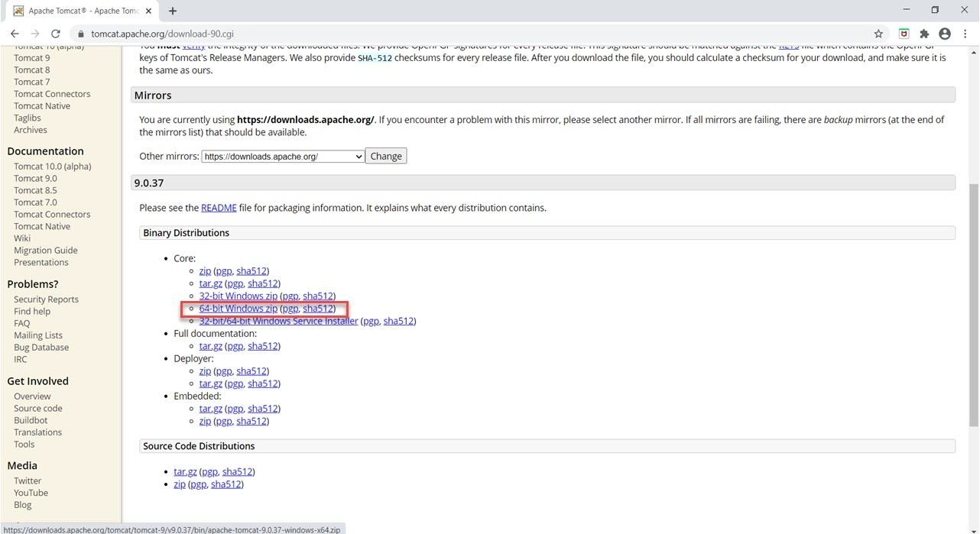Viewport: 980px width, 534px height.
Task: Download the Deployer tar.gz
Action: tap(210, 384)
